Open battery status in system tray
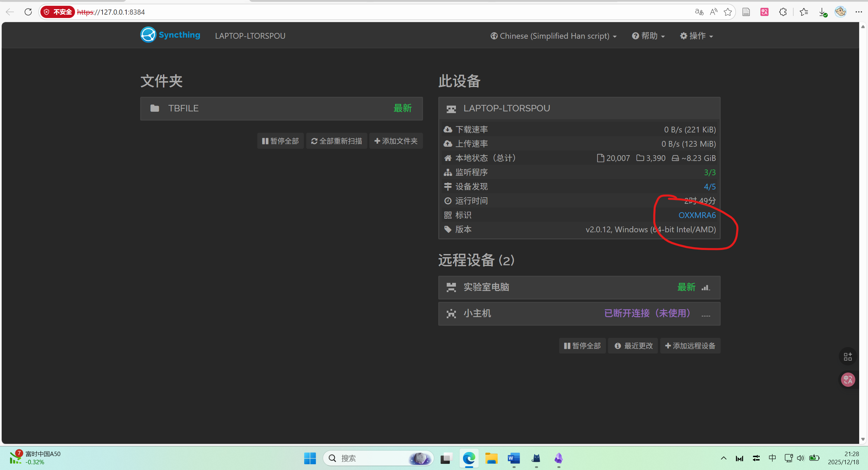This screenshot has width=868, height=470. click(814, 458)
